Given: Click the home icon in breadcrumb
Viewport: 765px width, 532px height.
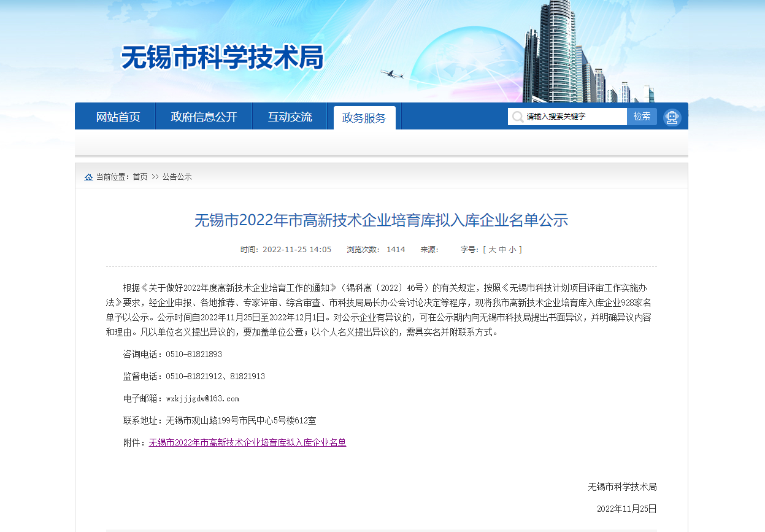Looking at the screenshot, I should point(89,177).
